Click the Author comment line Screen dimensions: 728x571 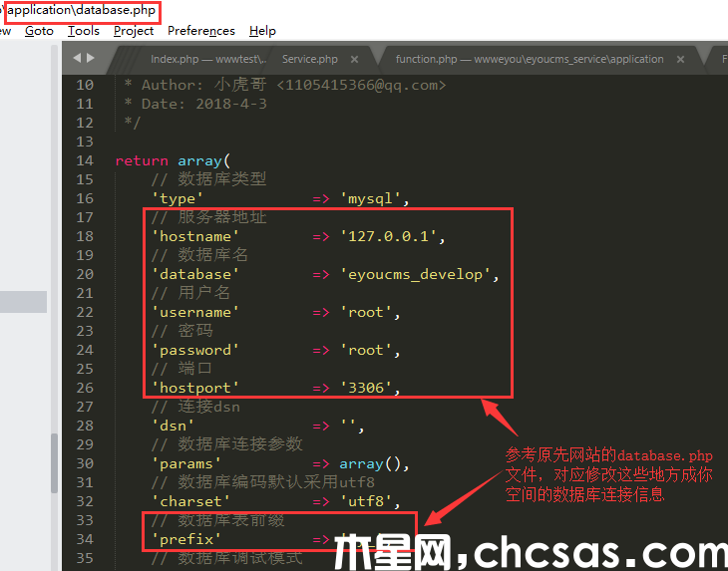pos(284,85)
